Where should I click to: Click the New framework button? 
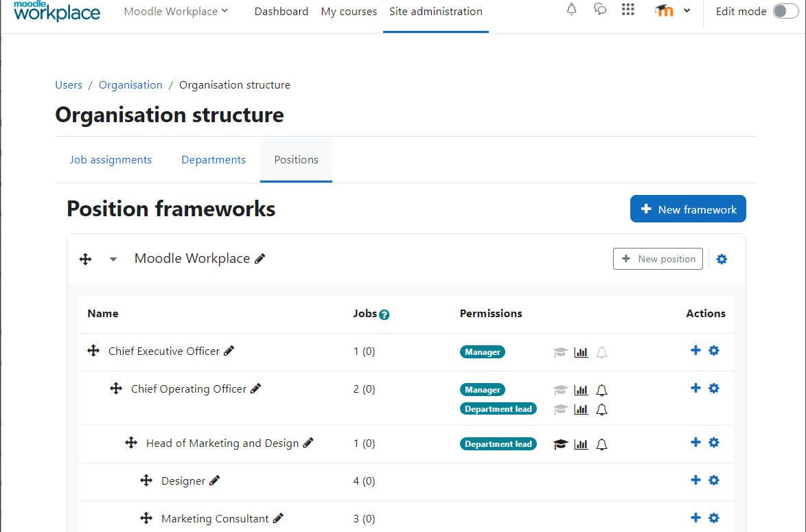[688, 209]
